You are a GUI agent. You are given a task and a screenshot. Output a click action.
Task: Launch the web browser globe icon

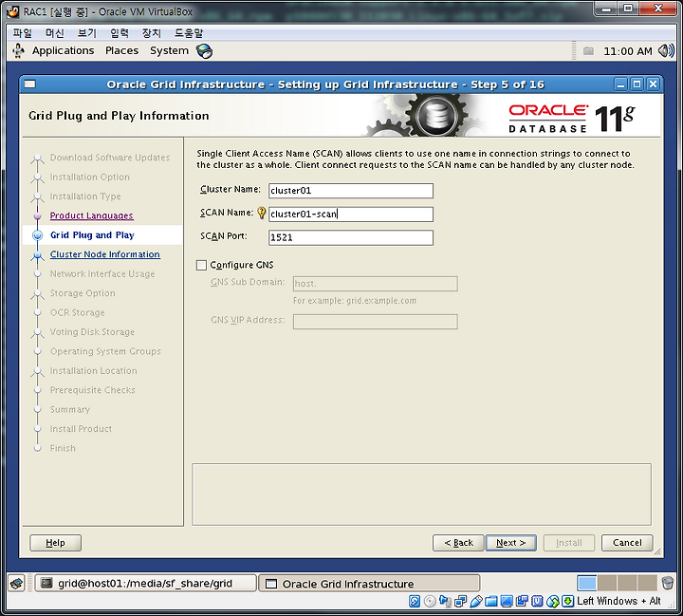tap(204, 51)
